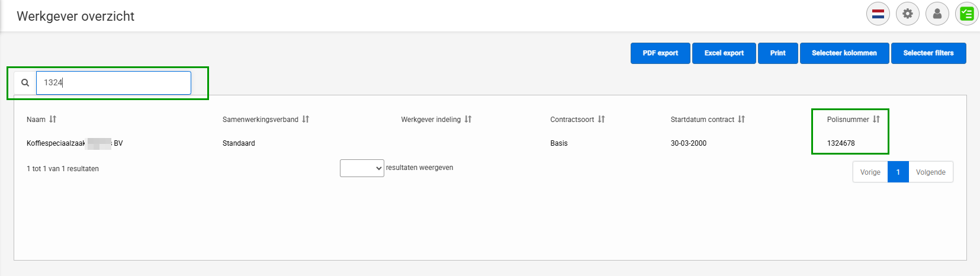Sort by Polisnummer column arrows
Viewport: 980px width, 276px height.
(876, 119)
